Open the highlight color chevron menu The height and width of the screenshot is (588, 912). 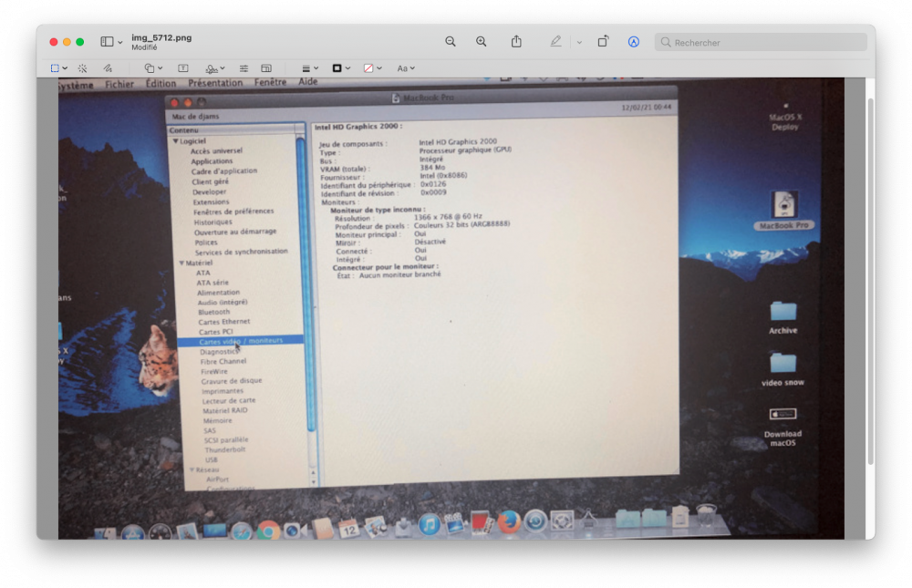[x=579, y=43]
